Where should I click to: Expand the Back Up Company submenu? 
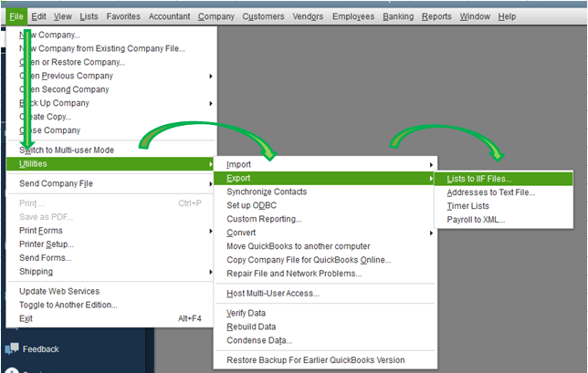[111, 103]
